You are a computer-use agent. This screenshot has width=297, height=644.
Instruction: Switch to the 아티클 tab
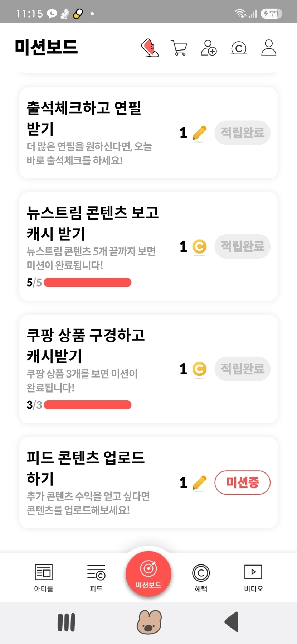point(44,578)
